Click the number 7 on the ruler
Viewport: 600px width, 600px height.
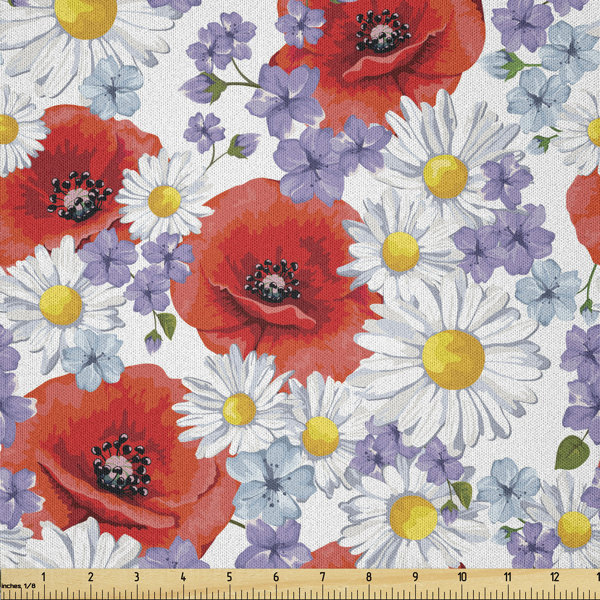pyautogui.click(x=322, y=577)
